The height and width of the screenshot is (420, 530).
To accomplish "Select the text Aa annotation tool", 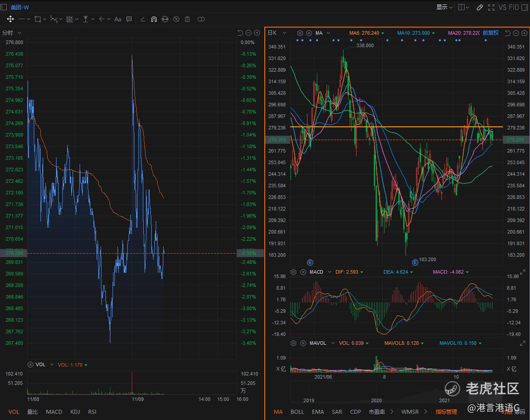I will [x=118, y=19].
